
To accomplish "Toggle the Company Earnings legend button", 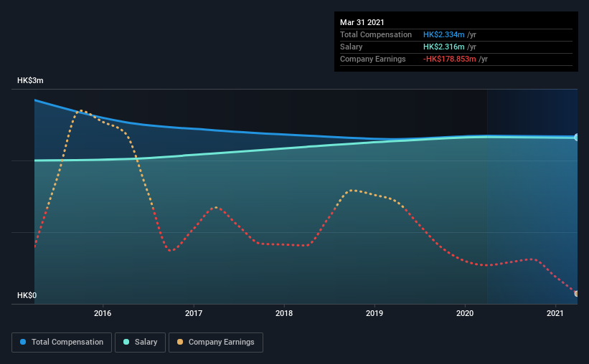I will pos(216,343).
